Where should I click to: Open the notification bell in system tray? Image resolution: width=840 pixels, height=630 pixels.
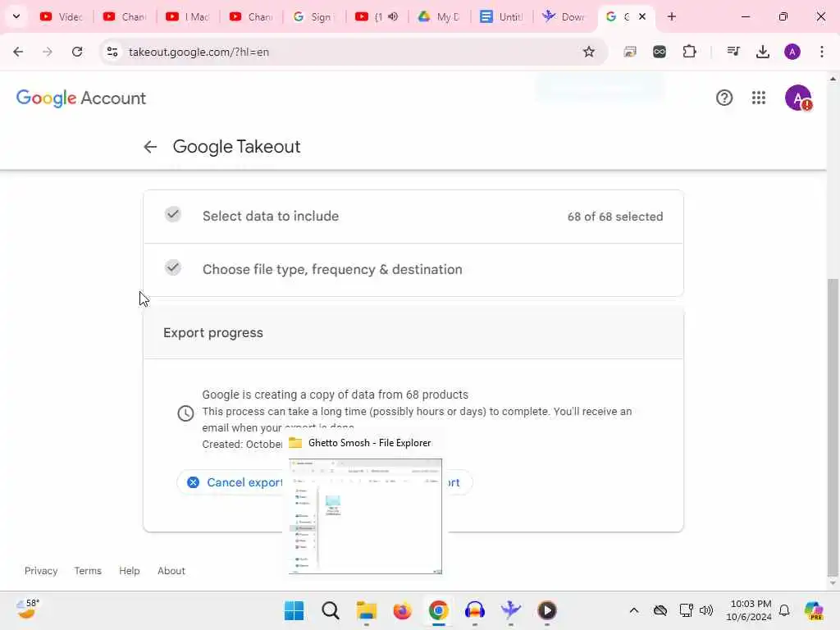(784, 610)
